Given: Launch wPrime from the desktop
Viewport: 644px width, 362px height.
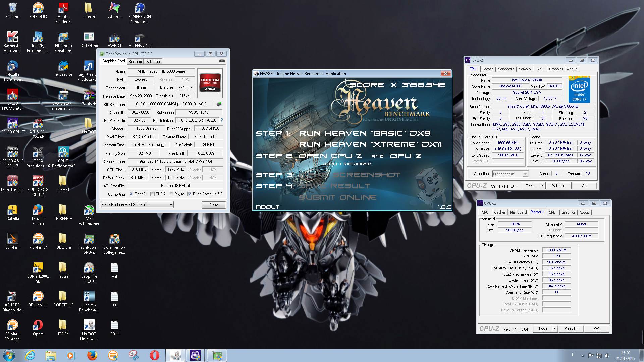Looking at the screenshot, I should point(114,11).
